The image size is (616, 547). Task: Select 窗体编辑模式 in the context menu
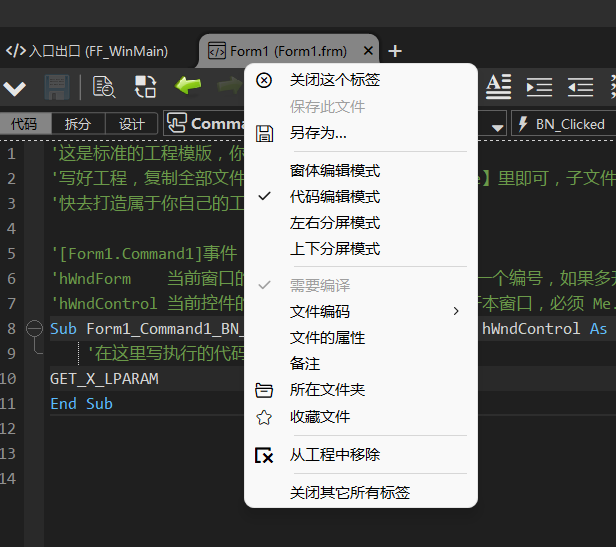(x=335, y=171)
